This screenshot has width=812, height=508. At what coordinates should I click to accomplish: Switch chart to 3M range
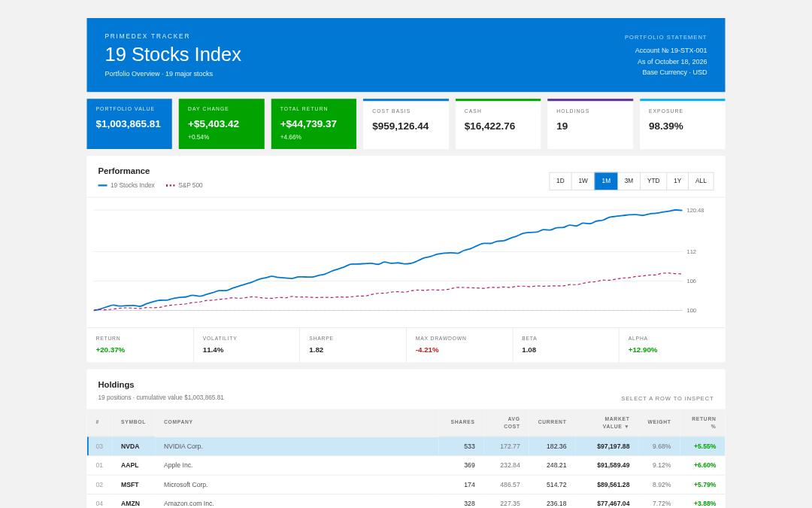coord(629,181)
